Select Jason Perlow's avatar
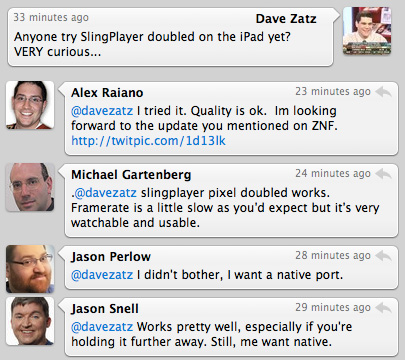The image size is (405, 360). pyautogui.click(x=30, y=269)
